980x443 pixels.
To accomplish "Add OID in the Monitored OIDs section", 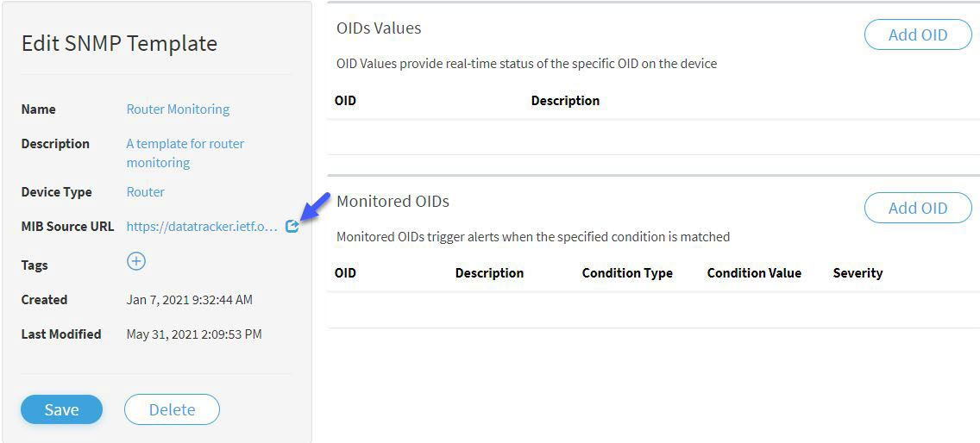I will pyautogui.click(x=918, y=208).
